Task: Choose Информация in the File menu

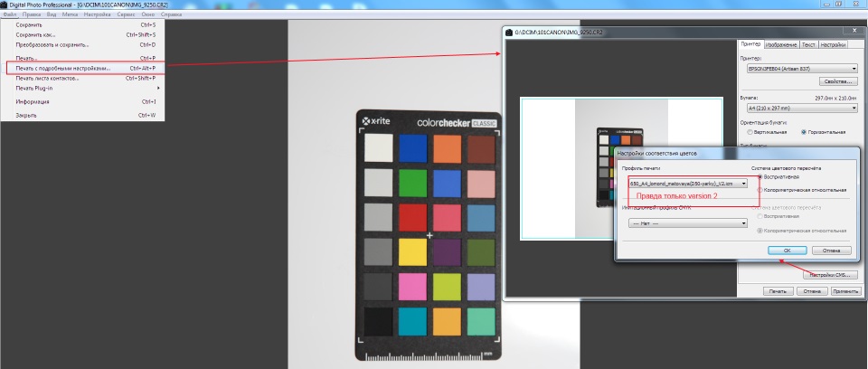Action: [82, 102]
